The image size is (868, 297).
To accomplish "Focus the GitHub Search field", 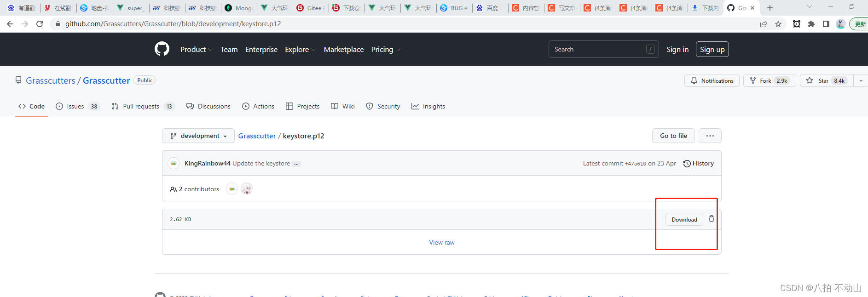I will (603, 49).
